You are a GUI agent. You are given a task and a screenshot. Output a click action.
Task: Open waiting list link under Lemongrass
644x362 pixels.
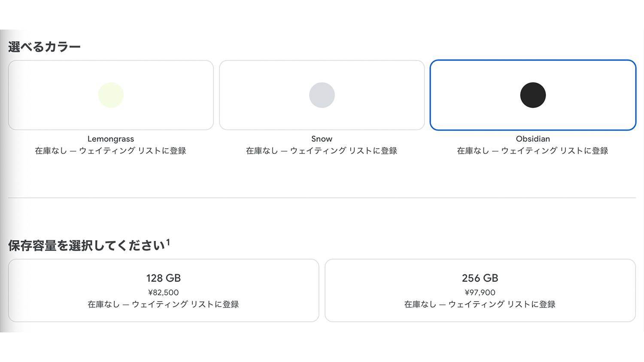111,151
